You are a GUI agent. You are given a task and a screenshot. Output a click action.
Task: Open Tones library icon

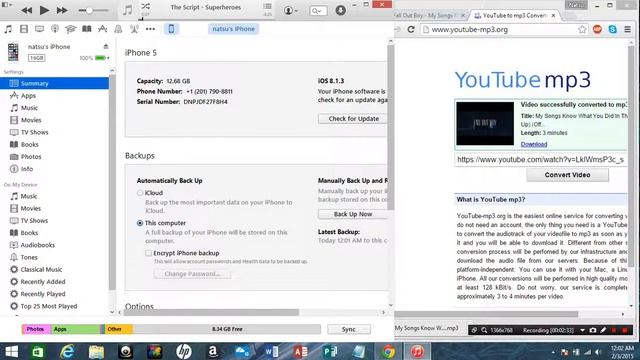coord(118,29)
